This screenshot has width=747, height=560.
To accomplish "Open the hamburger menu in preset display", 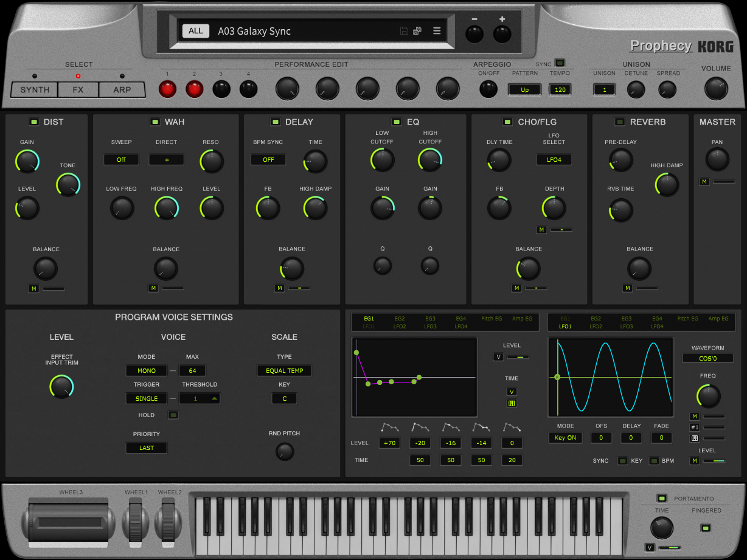I will (x=437, y=31).
